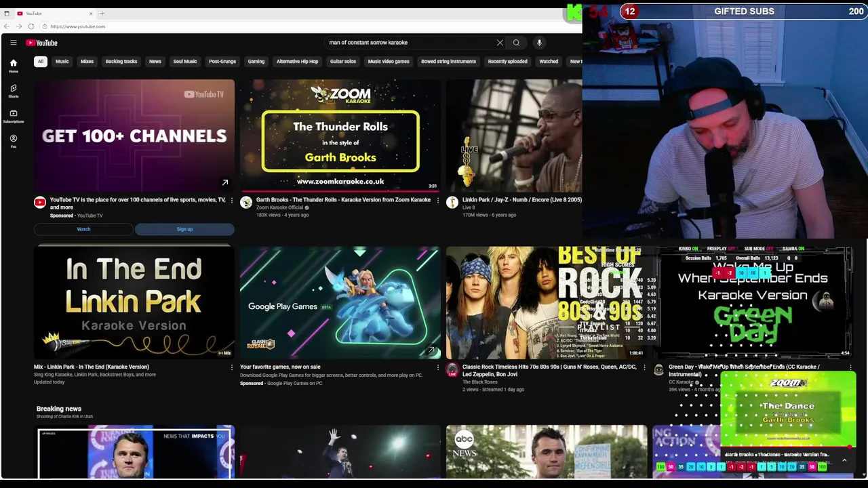Click the Live 8 channel avatar
Image resolution: width=868 pixels, height=488 pixels.
[452, 202]
